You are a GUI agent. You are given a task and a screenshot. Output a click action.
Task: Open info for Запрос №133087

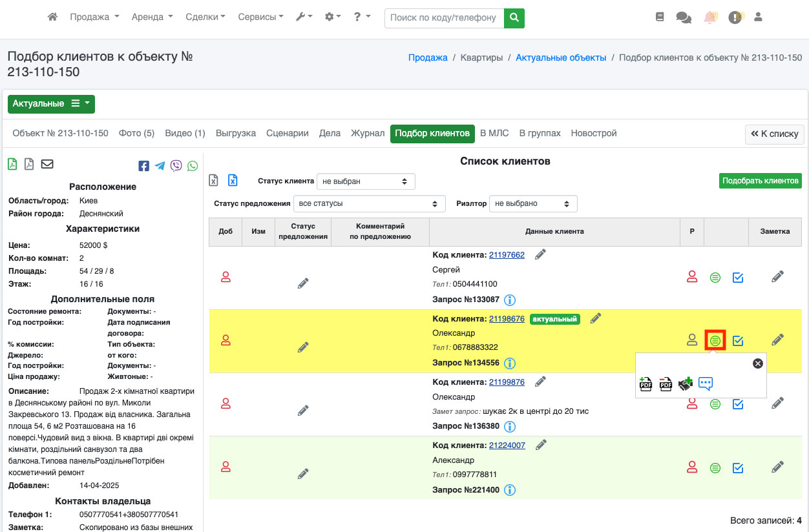509,300
